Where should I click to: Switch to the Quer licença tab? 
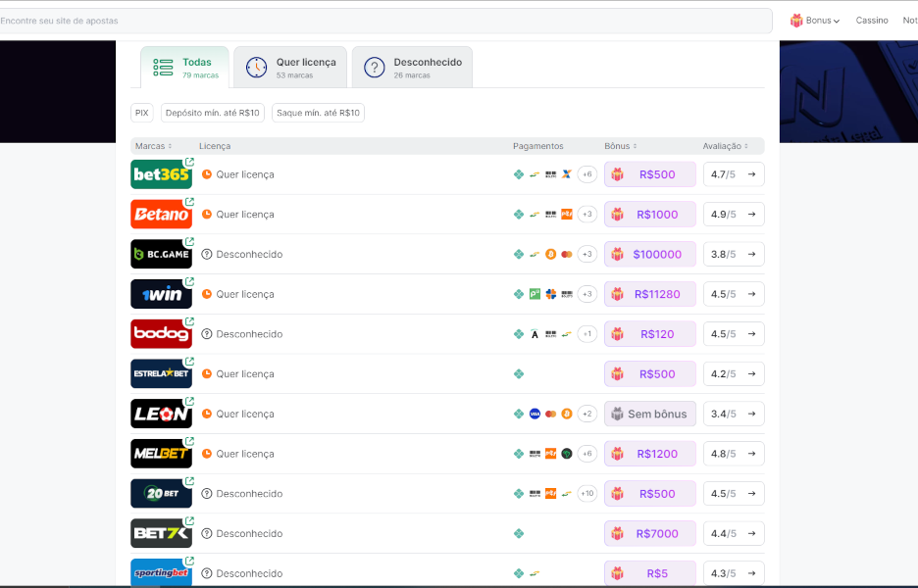point(290,68)
